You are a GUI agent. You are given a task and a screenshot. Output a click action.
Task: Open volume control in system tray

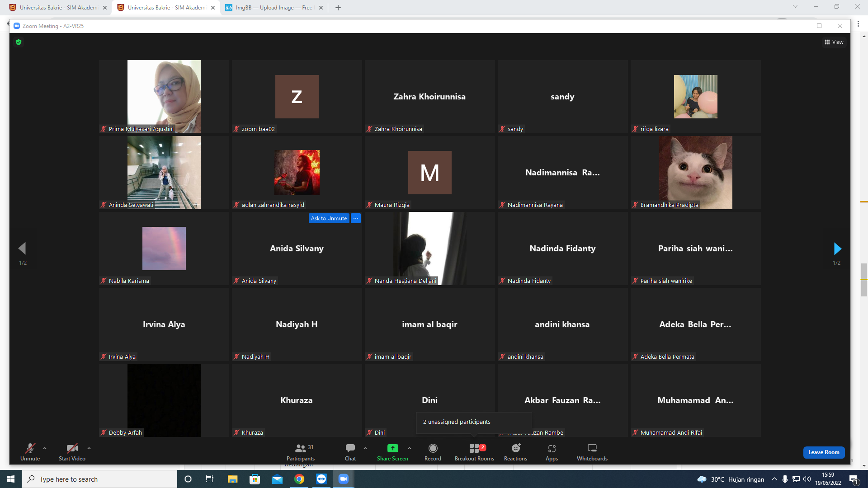click(807, 479)
